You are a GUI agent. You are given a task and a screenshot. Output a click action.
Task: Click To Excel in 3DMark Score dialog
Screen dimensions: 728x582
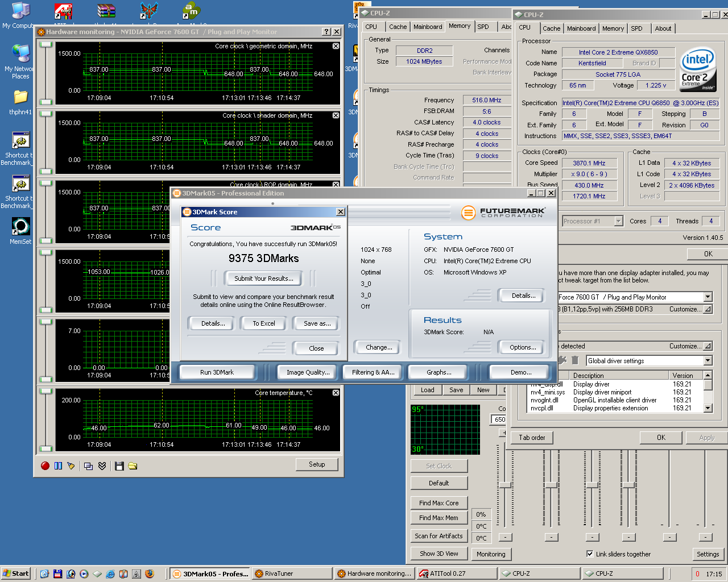pos(264,323)
